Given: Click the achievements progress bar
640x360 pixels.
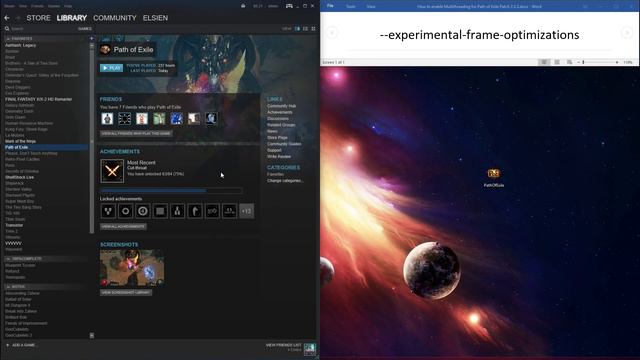Looking at the screenshot, I should click(x=171, y=191).
